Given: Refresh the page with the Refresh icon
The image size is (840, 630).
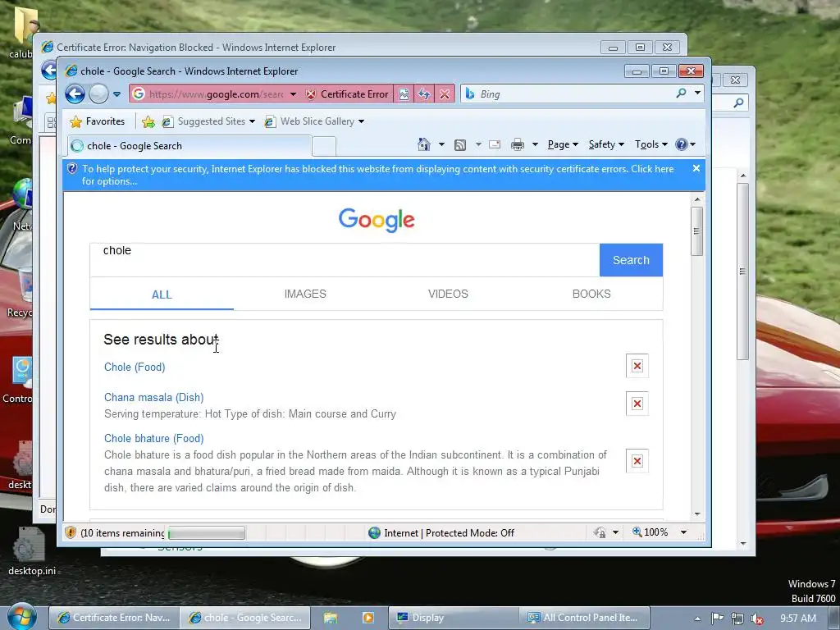Looking at the screenshot, I should [x=424, y=94].
